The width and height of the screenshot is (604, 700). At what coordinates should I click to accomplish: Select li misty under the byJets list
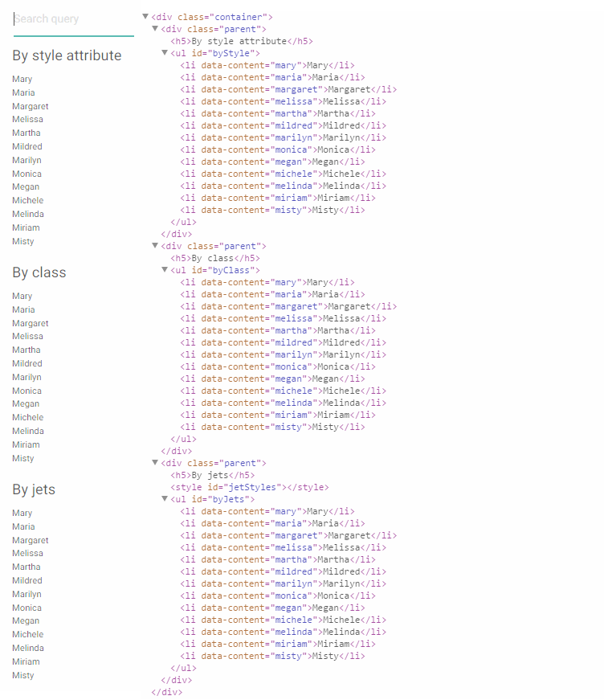click(272, 656)
